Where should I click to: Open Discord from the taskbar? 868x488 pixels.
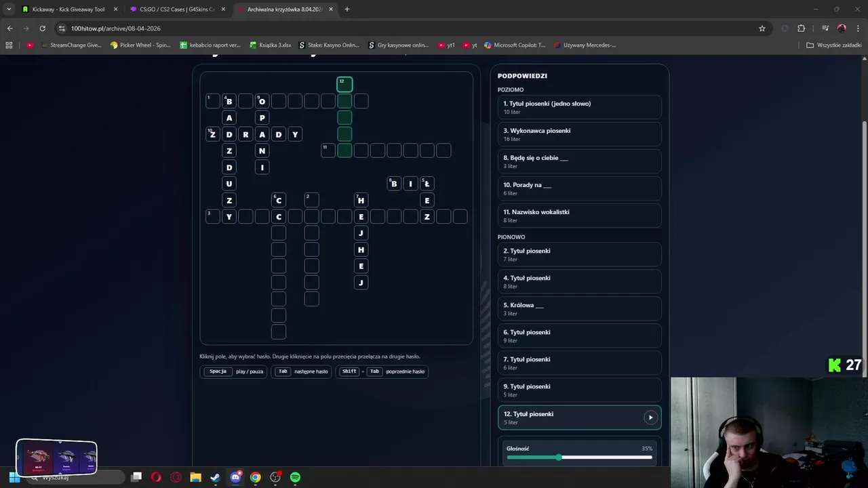point(235,477)
